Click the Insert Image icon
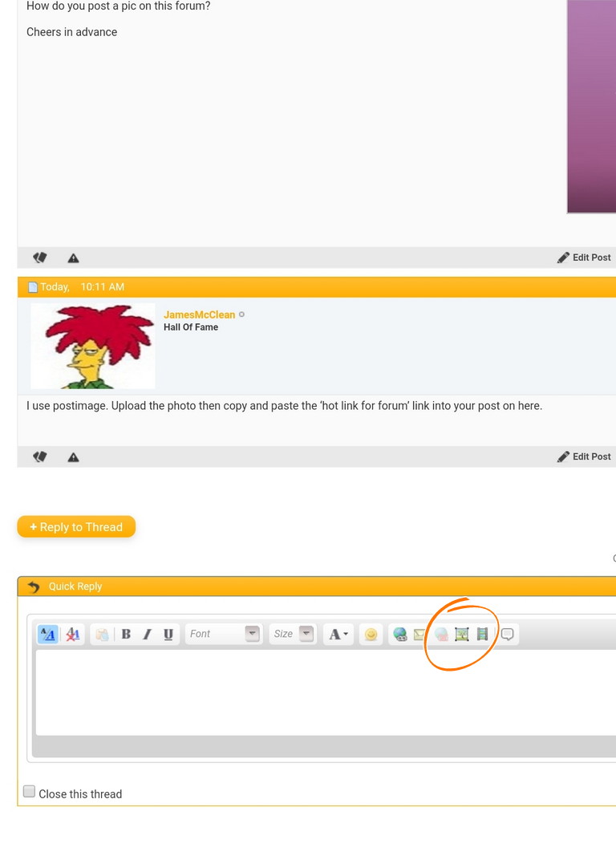The height and width of the screenshot is (852, 616). (462, 634)
